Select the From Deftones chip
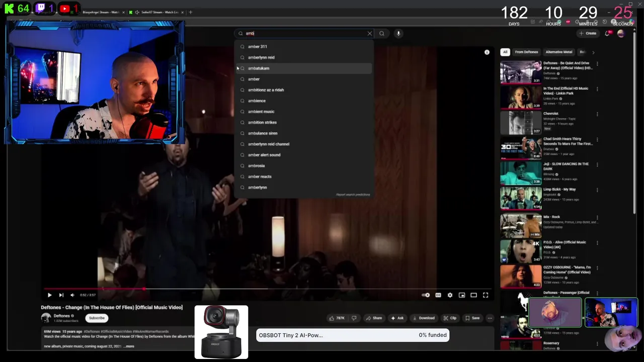Image resolution: width=644 pixels, height=362 pixels. [x=526, y=52]
